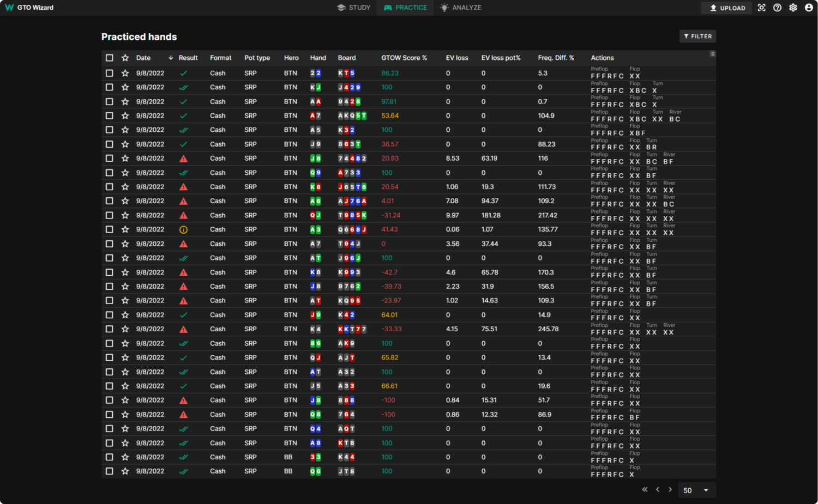
Task: Check the box for K8 K993 row
Action: coord(110,272)
